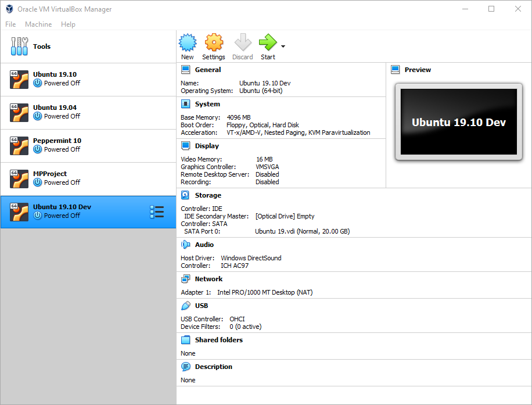Image resolution: width=532 pixels, height=405 pixels.
Task: Open the Settings gear icon
Action: pyautogui.click(x=214, y=42)
